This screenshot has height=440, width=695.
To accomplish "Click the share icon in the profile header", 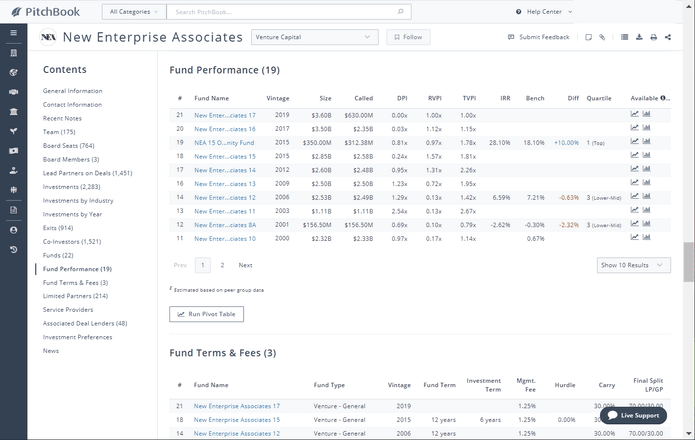I will point(668,37).
